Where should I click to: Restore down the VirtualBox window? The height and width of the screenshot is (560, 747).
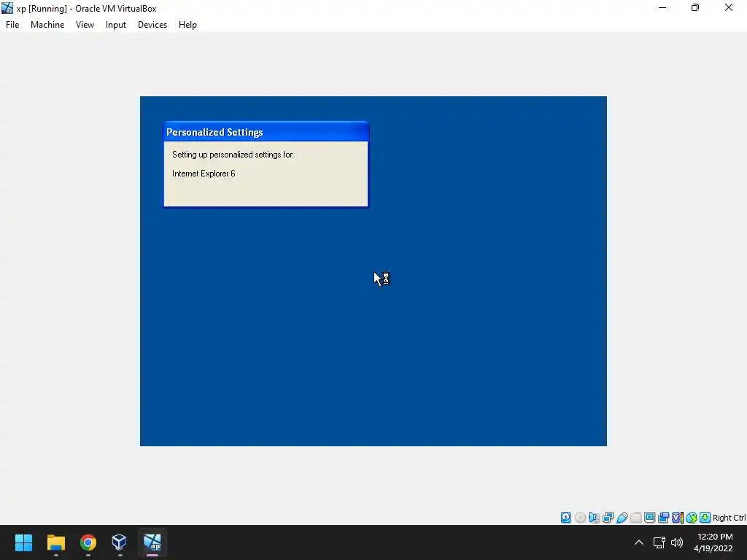point(695,8)
